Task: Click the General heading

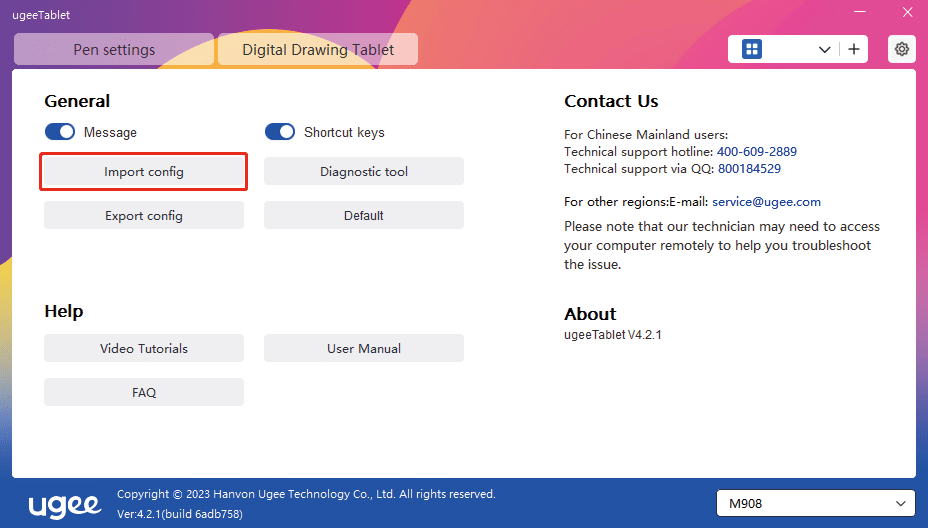Action: click(77, 101)
